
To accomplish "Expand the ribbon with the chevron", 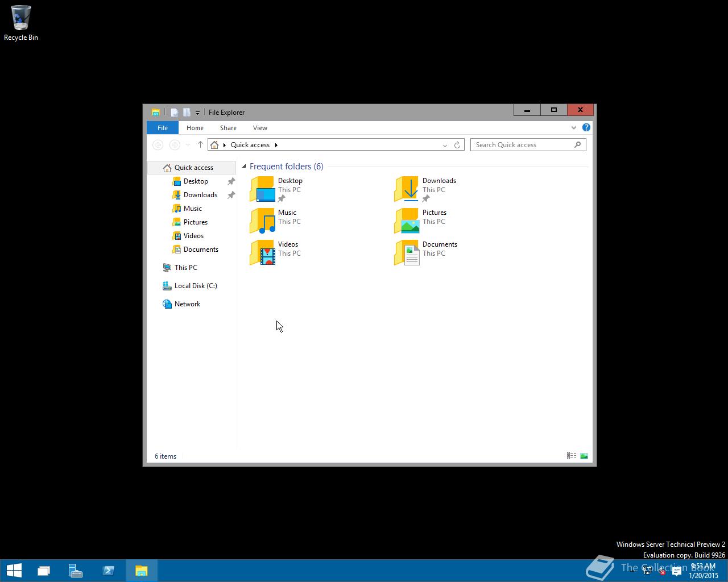I will [574, 128].
